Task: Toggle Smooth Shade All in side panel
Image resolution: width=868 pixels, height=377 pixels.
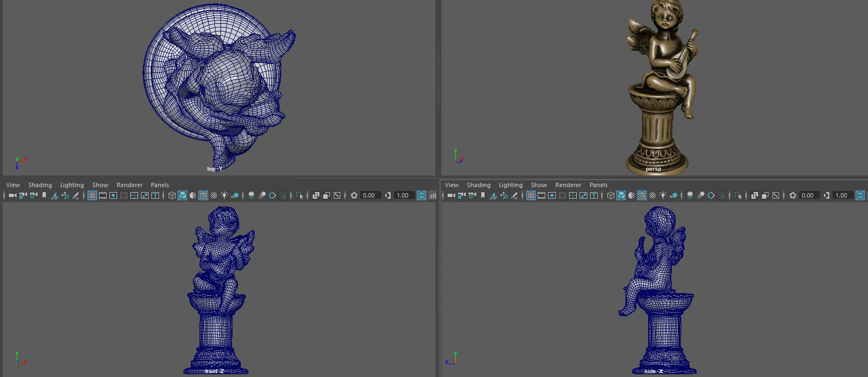Action: coord(621,195)
